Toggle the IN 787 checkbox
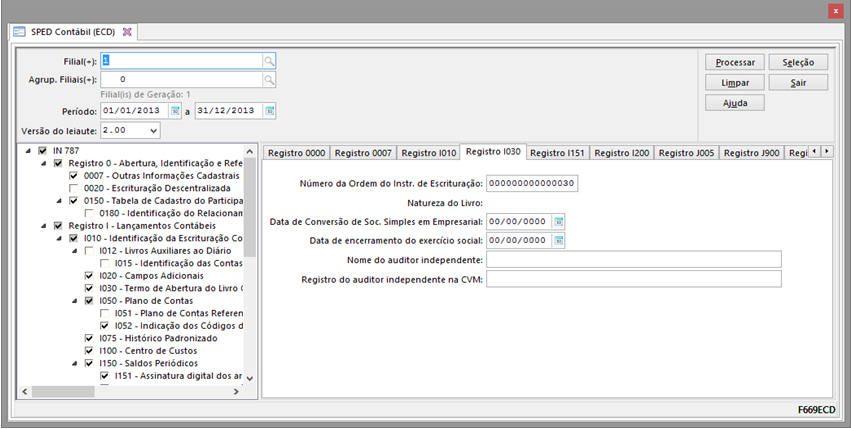Viewport: 851px width, 429px height. (x=42, y=151)
